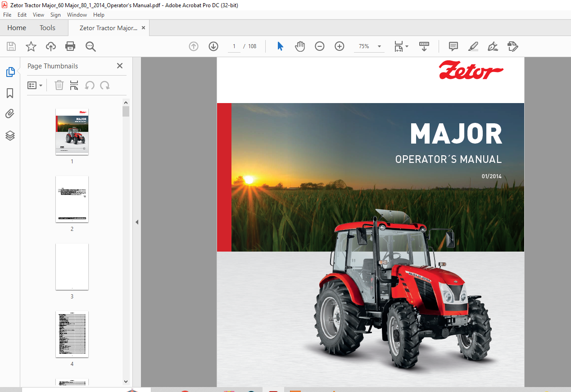Open the Attachments paperclip panel

[x=10, y=114]
